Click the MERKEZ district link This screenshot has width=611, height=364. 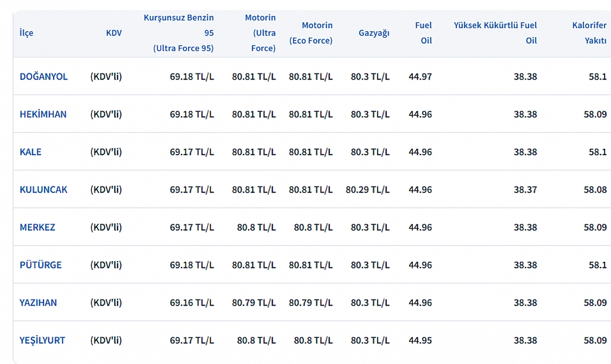37,227
